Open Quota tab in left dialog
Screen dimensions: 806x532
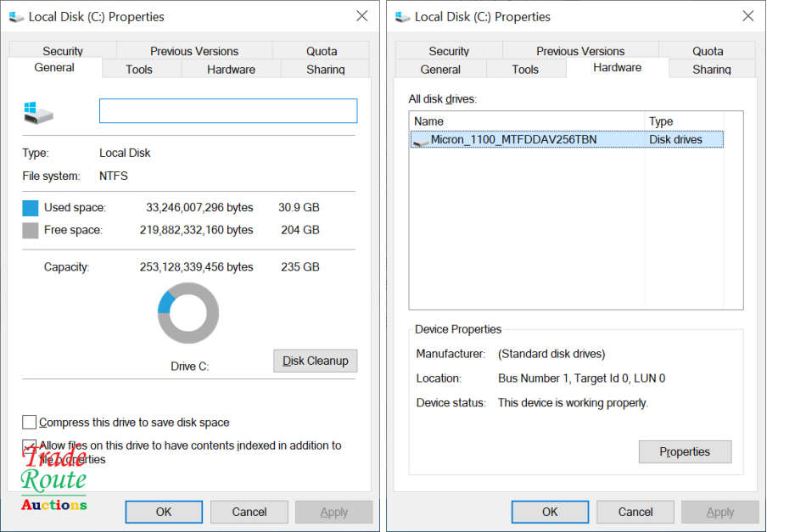point(322,51)
